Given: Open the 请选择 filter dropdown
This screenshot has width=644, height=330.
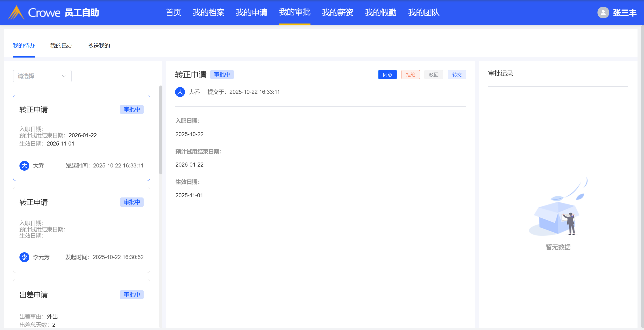Looking at the screenshot, I should pos(42,76).
